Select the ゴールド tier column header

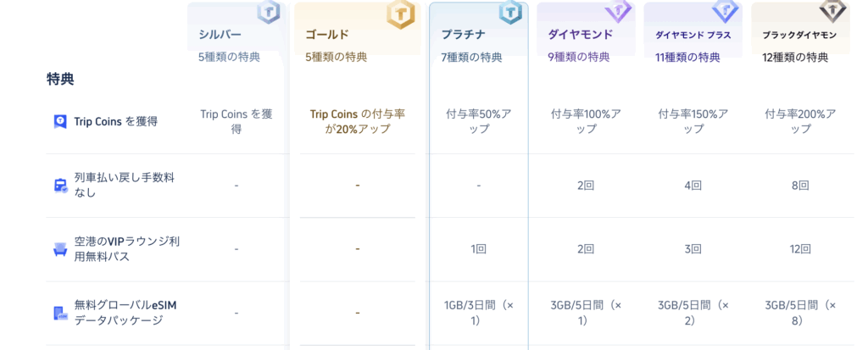(327, 35)
